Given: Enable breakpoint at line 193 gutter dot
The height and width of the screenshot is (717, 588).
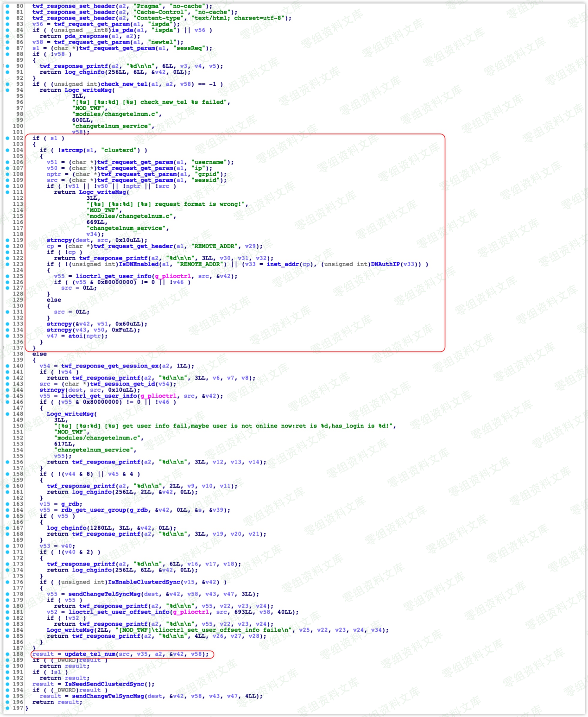Looking at the screenshot, I should click(7, 684).
